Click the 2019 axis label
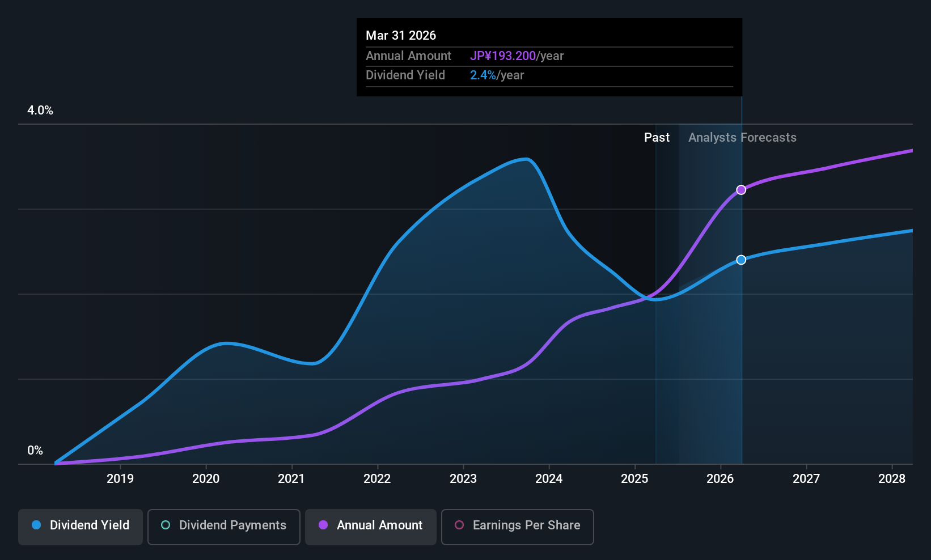Viewport: 931px width, 560px height. pyautogui.click(x=120, y=479)
